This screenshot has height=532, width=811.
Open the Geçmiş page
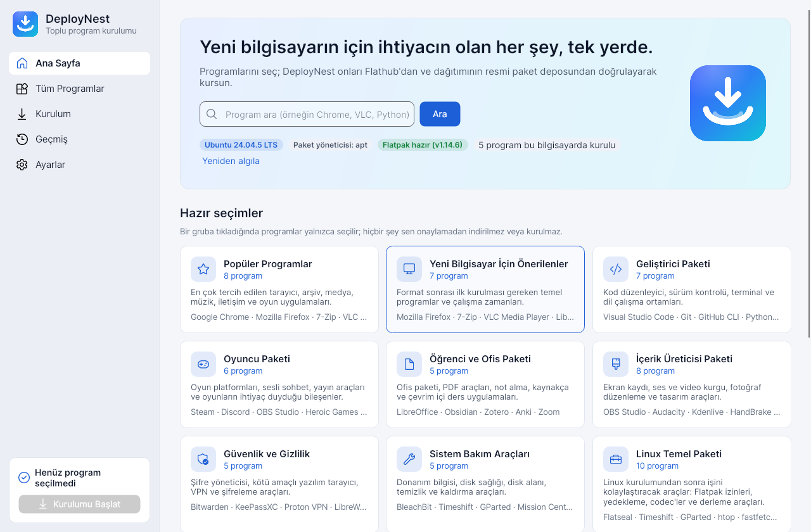pos(79,139)
